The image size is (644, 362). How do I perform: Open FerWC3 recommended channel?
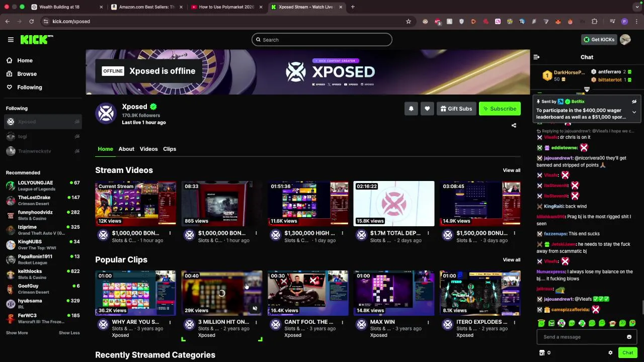click(x=43, y=318)
